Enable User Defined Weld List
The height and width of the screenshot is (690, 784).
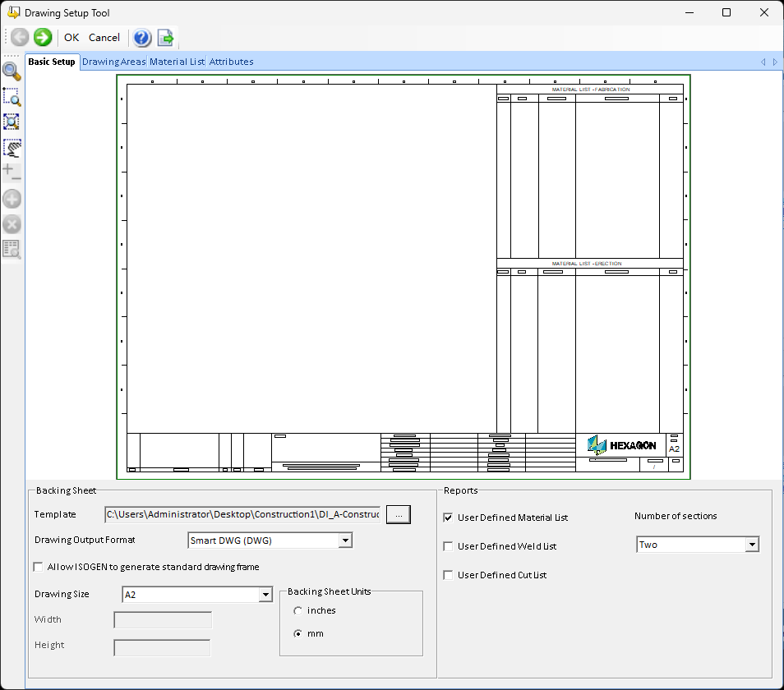448,546
